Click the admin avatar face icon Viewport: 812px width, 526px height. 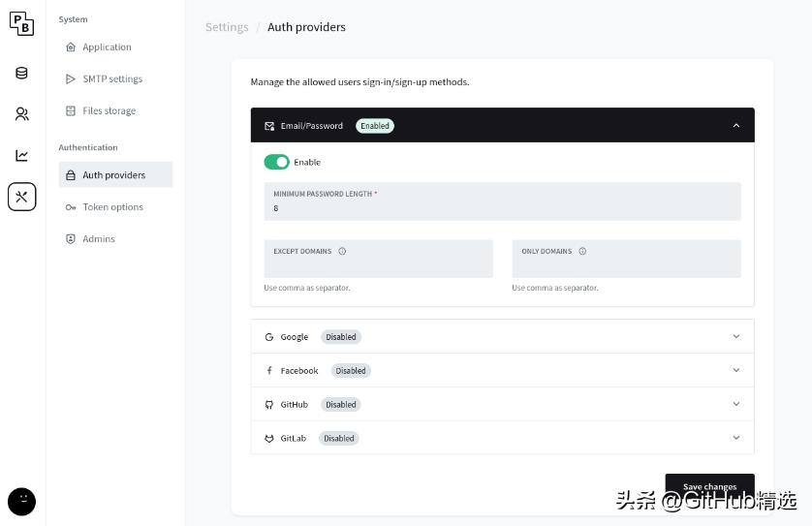pyautogui.click(x=21, y=501)
